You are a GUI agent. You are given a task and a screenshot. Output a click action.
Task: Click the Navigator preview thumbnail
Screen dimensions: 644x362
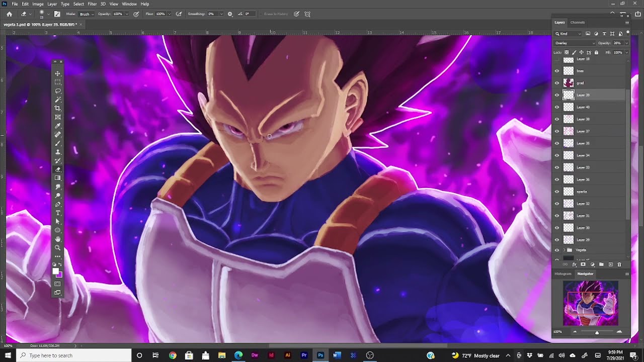point(591,303)
